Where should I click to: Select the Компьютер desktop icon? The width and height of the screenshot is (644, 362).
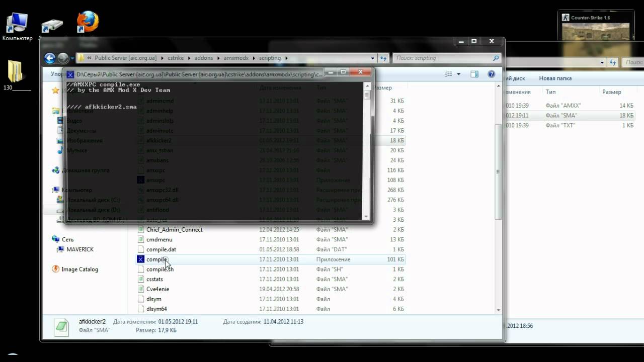[x=17, y=26]
